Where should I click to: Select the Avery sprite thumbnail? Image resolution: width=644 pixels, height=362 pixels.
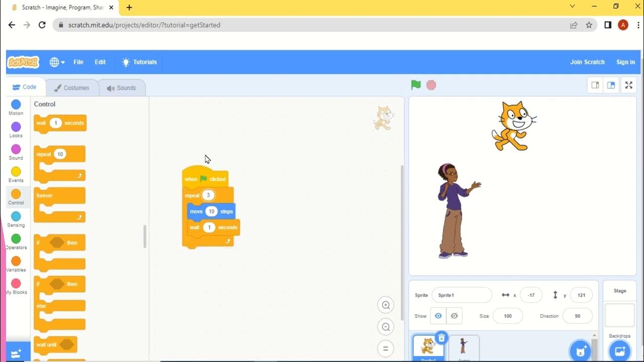pyautogui.click(x=463, y=348)
